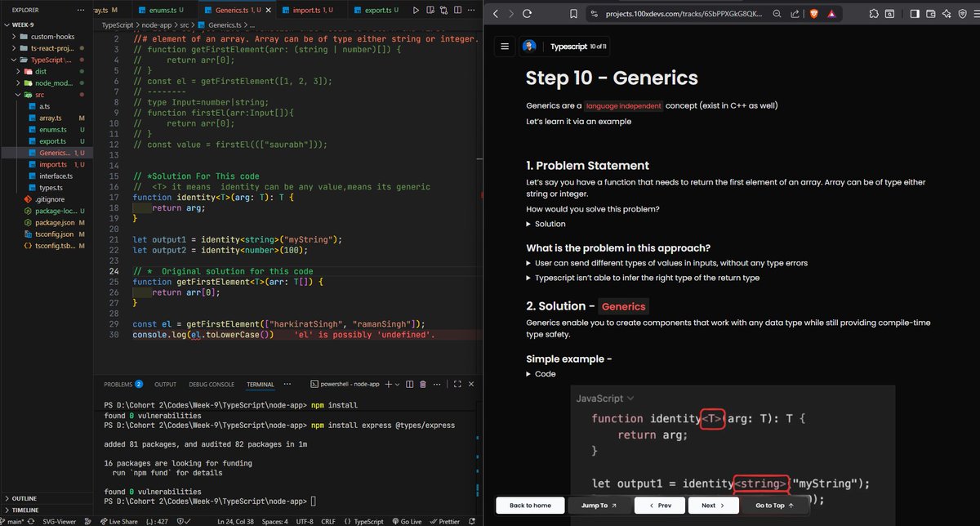Expand the Outline section
The image size is (980, 526).
(x=47, y=497)
